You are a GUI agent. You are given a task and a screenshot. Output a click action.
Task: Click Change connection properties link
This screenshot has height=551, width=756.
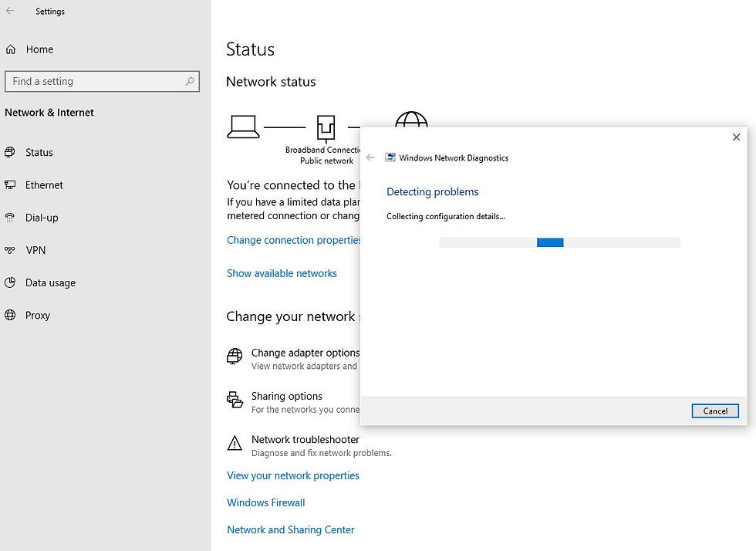pos(294,240)
